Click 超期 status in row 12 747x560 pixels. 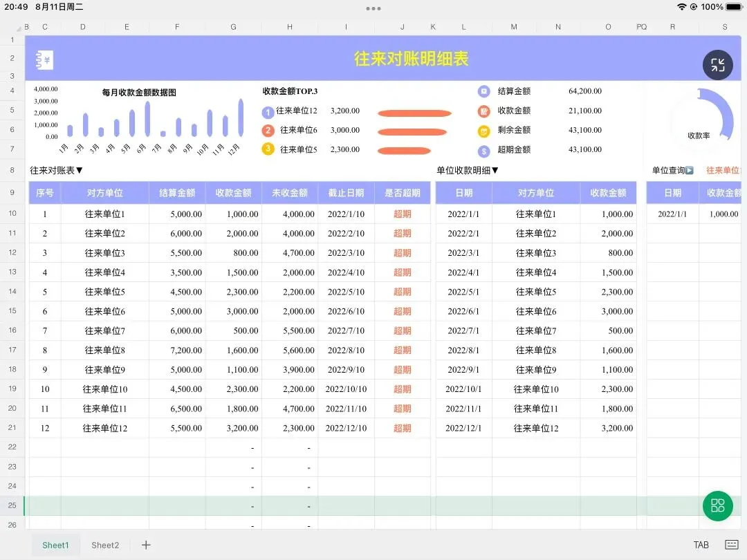[x=402, y=253]
